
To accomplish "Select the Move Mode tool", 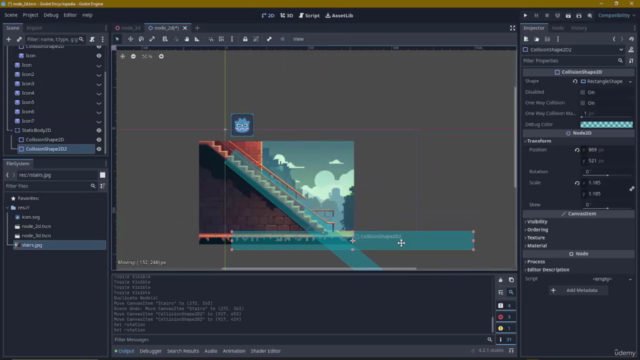I will 130,39.
